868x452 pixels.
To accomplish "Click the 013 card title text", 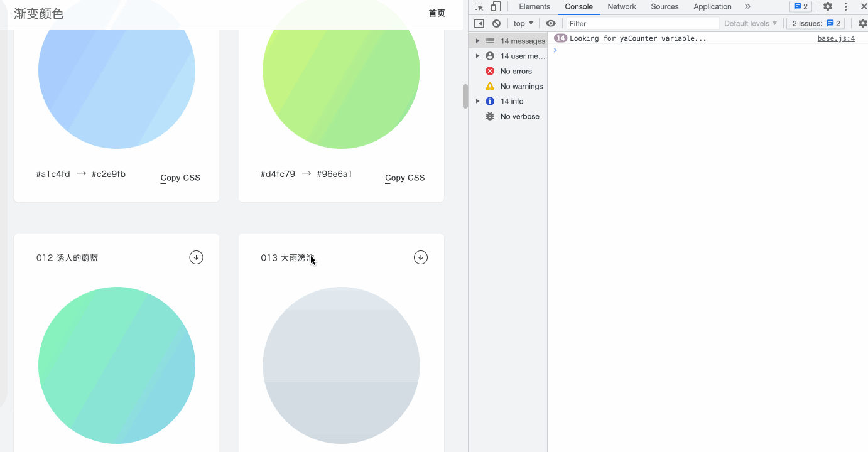I will point(288,257).
